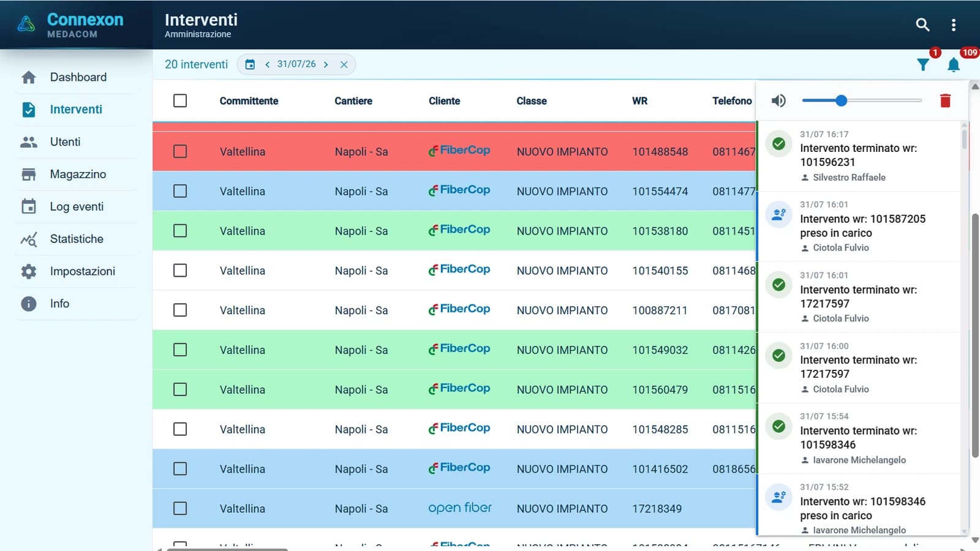Check the row with WR 17218349

180,508
